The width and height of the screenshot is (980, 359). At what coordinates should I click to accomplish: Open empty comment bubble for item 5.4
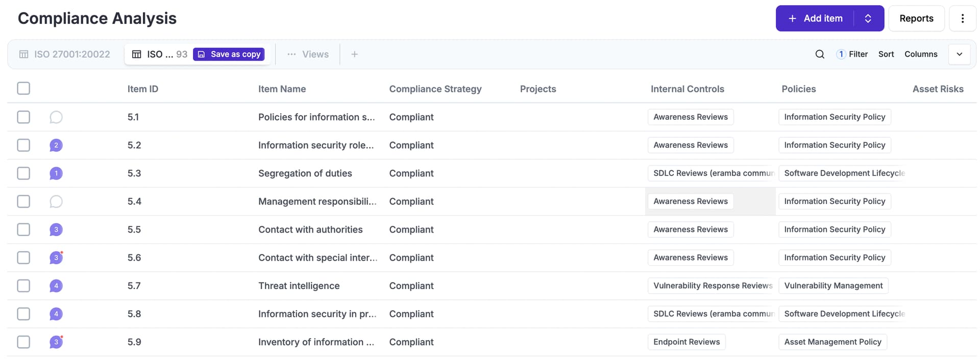pos(56,201)
